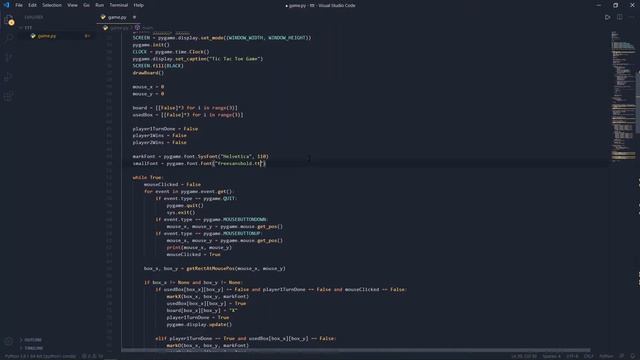This screenshot has width=640, height=360.
Task: Open the Run menu
Action: point(100,5)
